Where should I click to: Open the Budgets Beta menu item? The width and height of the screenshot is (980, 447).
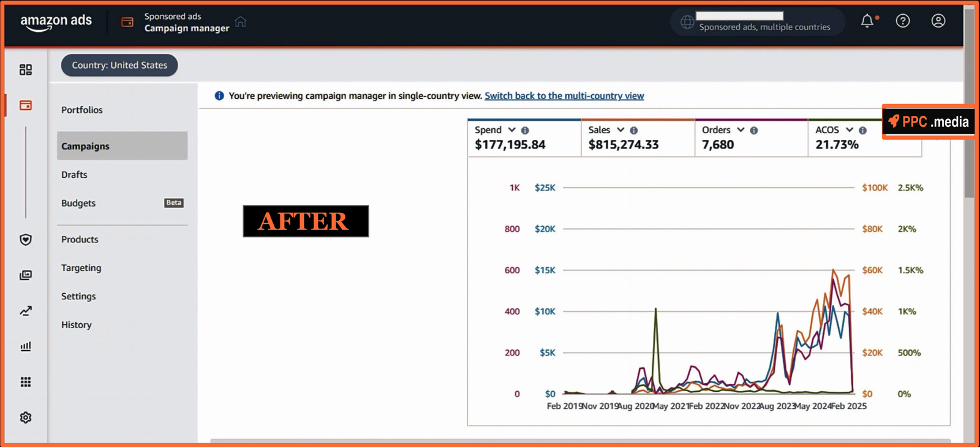[78, 203]
